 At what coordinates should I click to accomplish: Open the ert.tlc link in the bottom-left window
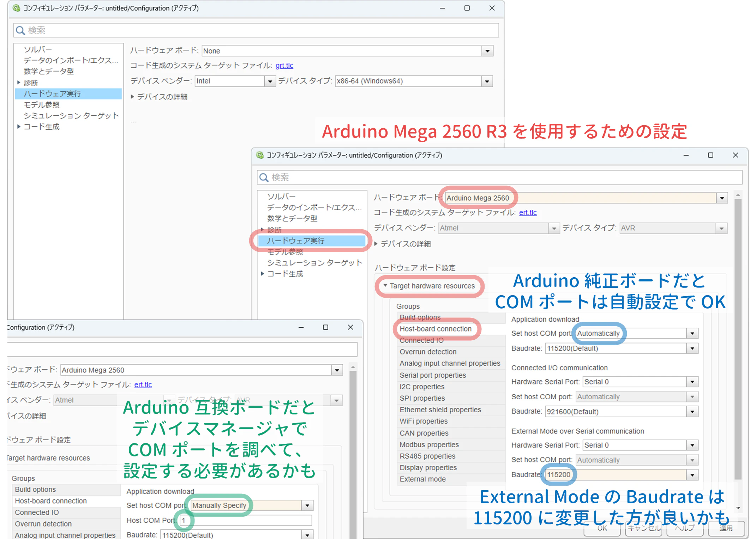143,385
